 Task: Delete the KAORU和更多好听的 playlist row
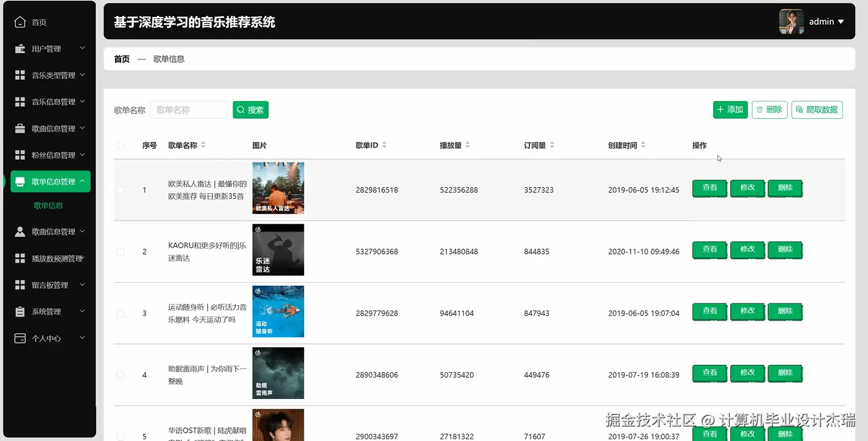[785, 250]
